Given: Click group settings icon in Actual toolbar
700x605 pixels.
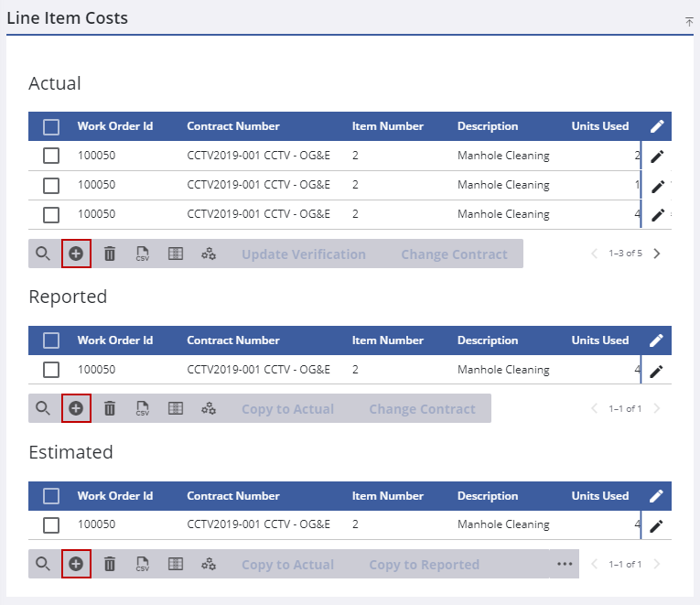Looking at the screenshot, I should (209, 254).
